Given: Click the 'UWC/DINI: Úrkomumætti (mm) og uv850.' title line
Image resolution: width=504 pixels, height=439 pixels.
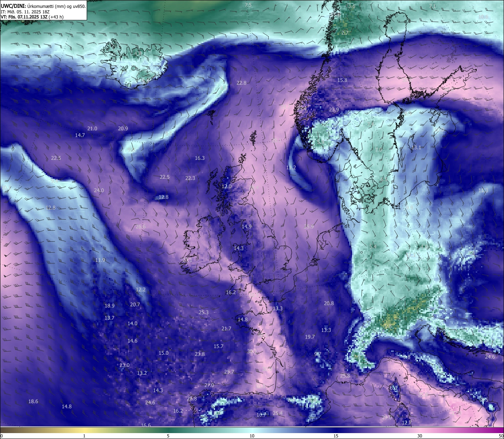Looking at the screenshot, I should (x=43, y=6).
